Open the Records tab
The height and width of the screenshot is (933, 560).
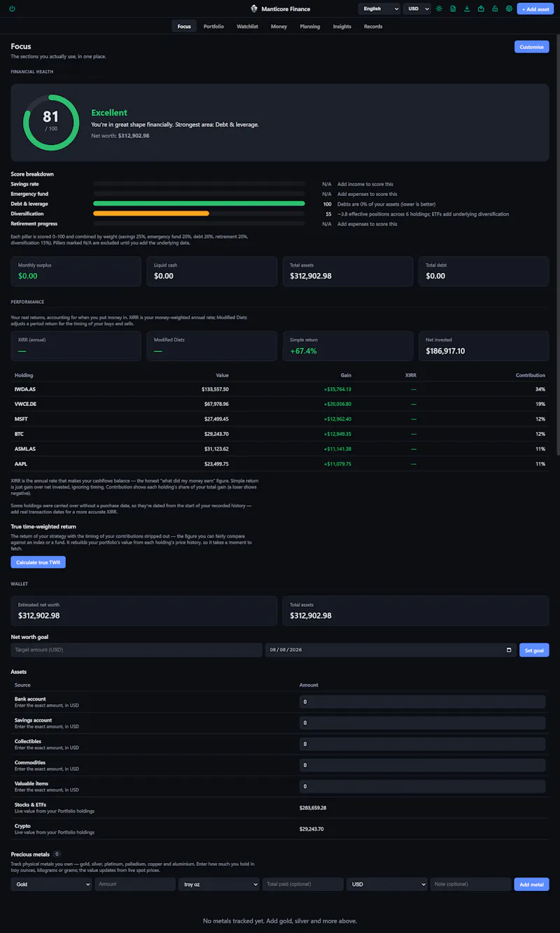(373, 27)
